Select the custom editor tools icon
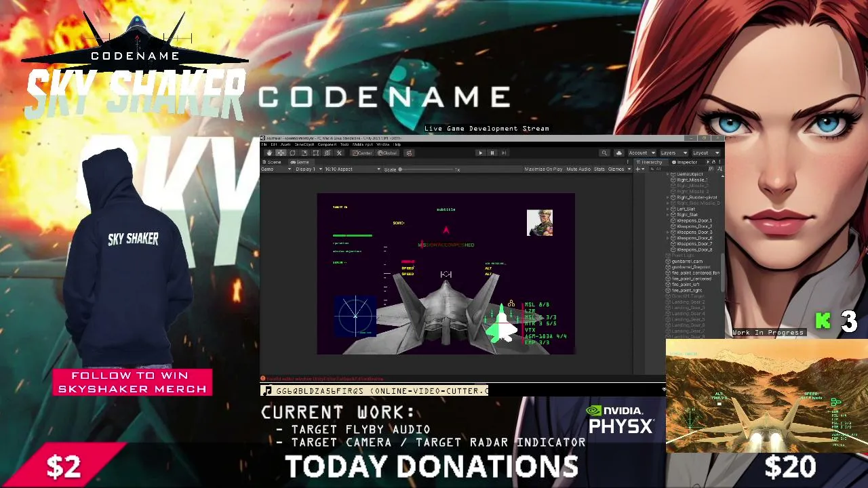 339,152
